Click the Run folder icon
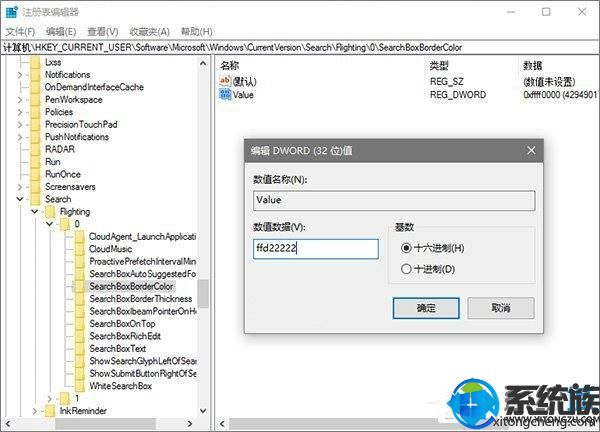 (x=36, y=162)
